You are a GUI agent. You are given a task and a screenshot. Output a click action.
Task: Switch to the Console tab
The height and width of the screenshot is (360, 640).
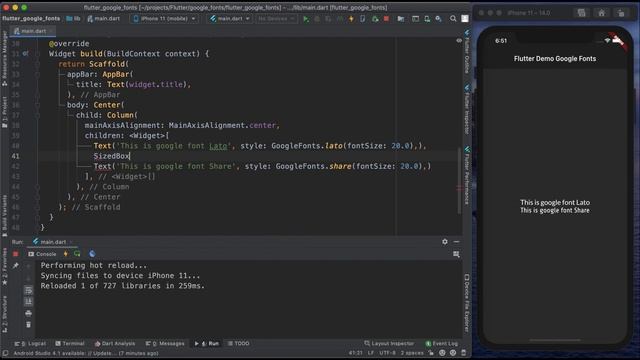coord(42,254)
